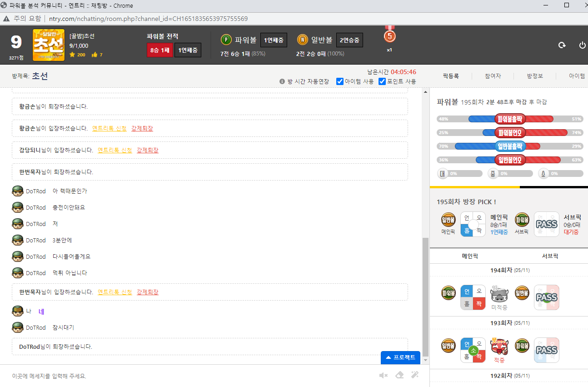
Task: Click the 초선 room profile image
Action: click(x=49, y=45)
